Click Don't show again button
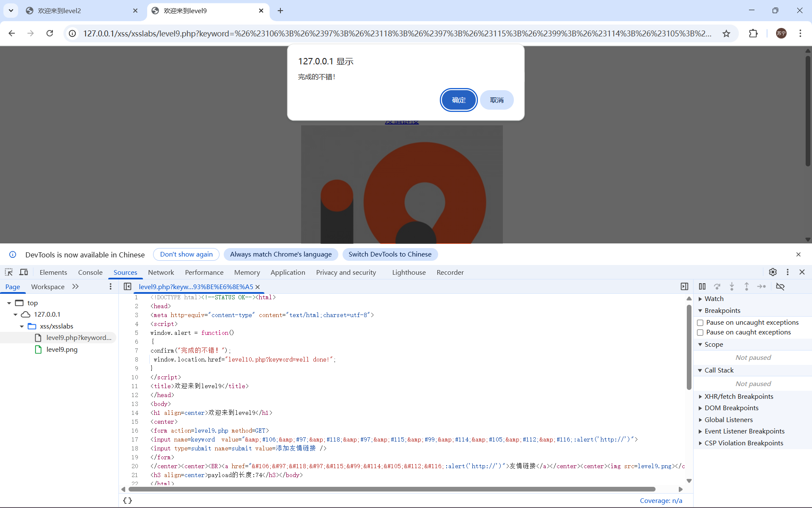This screenshot has height=508, width=812. 186,254
